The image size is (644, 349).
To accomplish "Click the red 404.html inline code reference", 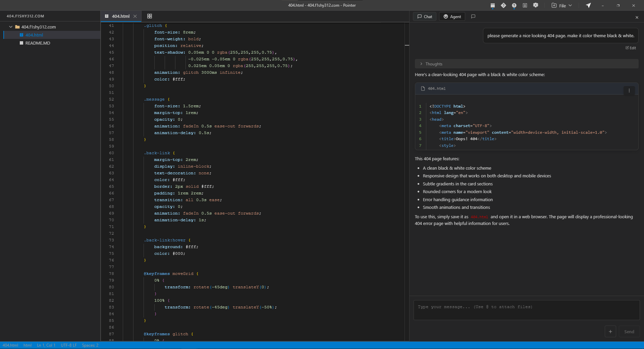I will (x=479, y=217).
